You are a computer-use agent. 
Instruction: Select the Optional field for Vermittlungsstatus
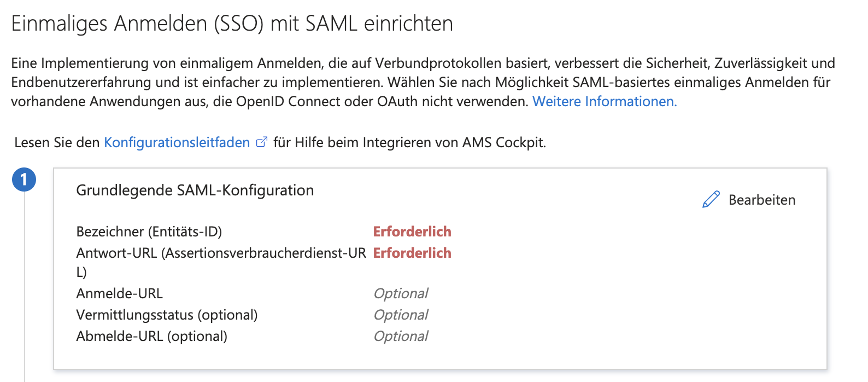tap(401, 315)
